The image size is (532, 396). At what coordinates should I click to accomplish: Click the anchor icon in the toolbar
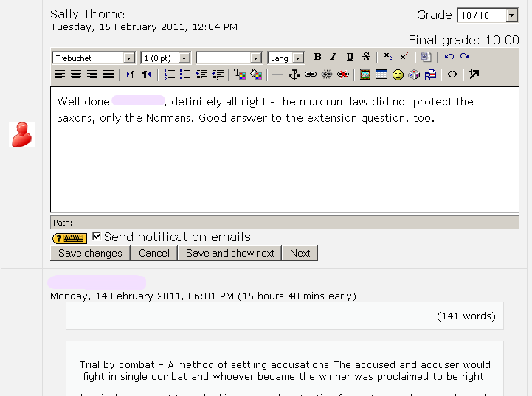click(294, 74)
